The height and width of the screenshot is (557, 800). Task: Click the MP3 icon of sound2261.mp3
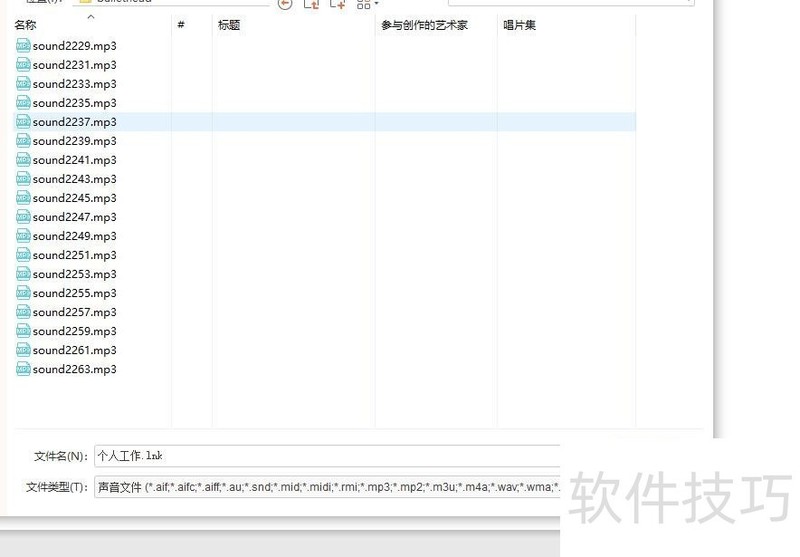point(23,350)
